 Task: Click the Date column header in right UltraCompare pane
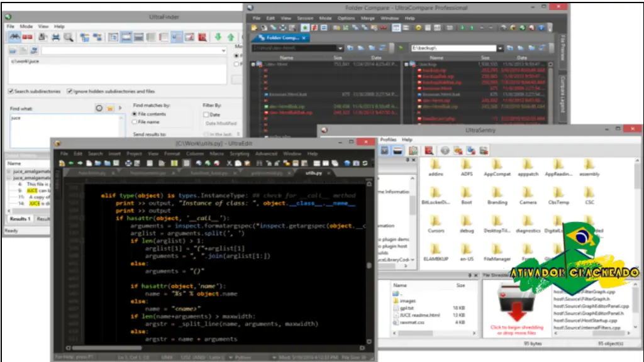521,58
